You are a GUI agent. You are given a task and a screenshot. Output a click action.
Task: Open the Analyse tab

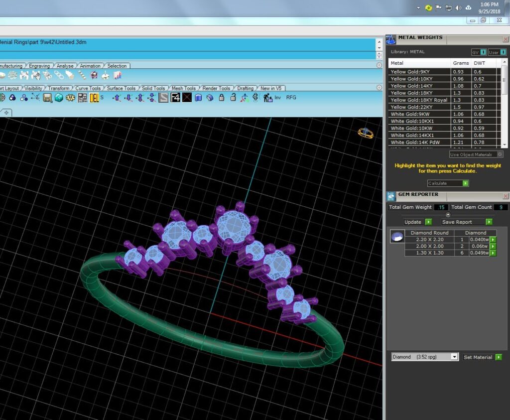click(65, 66)
